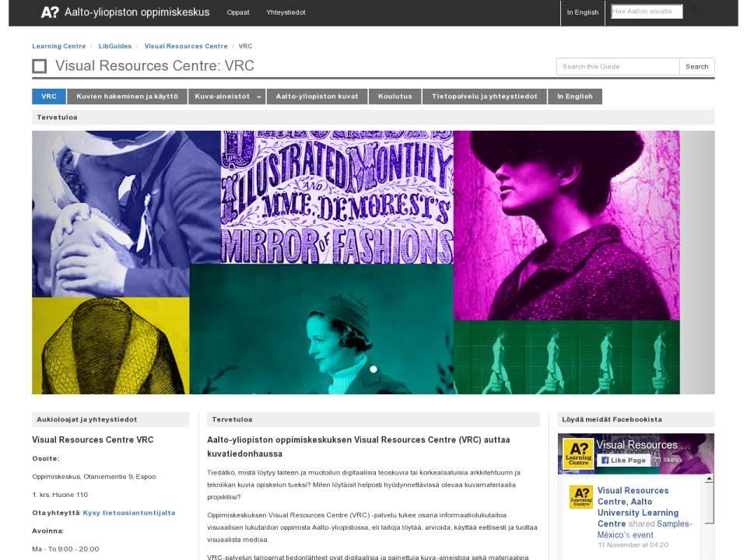The height and width of the screenshot is (560, 747).
Task: Click the Search button
Action: click(x=697, y=67)
